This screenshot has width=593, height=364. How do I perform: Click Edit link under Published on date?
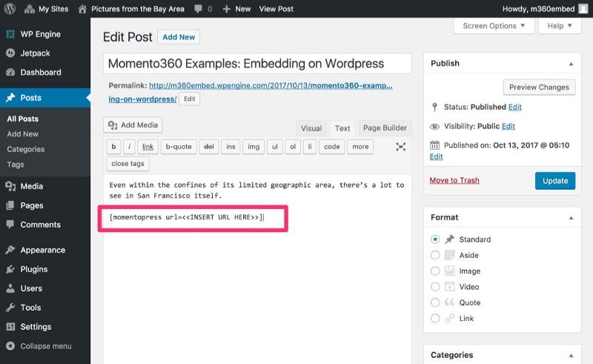tap(436, 156)
